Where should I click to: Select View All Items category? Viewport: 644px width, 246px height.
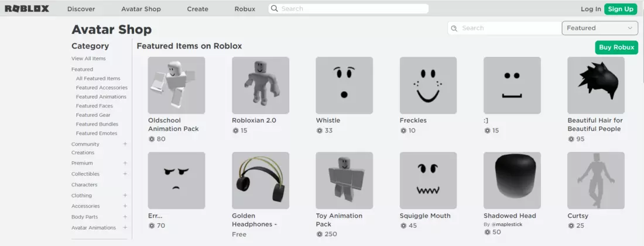coord(88,58)
